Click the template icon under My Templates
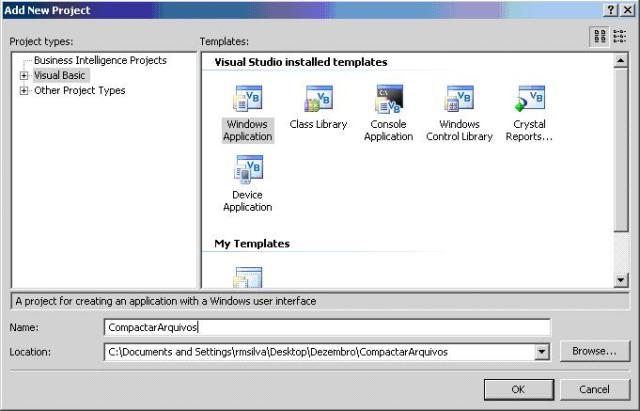This screenshot has height=411, width=640. click(x=247, y=278)
